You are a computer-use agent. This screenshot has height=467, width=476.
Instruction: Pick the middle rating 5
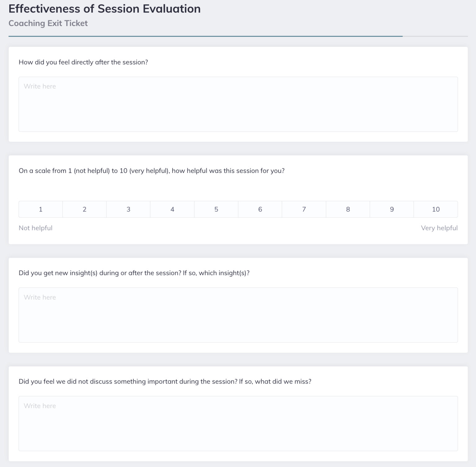(x=216, y=209)
